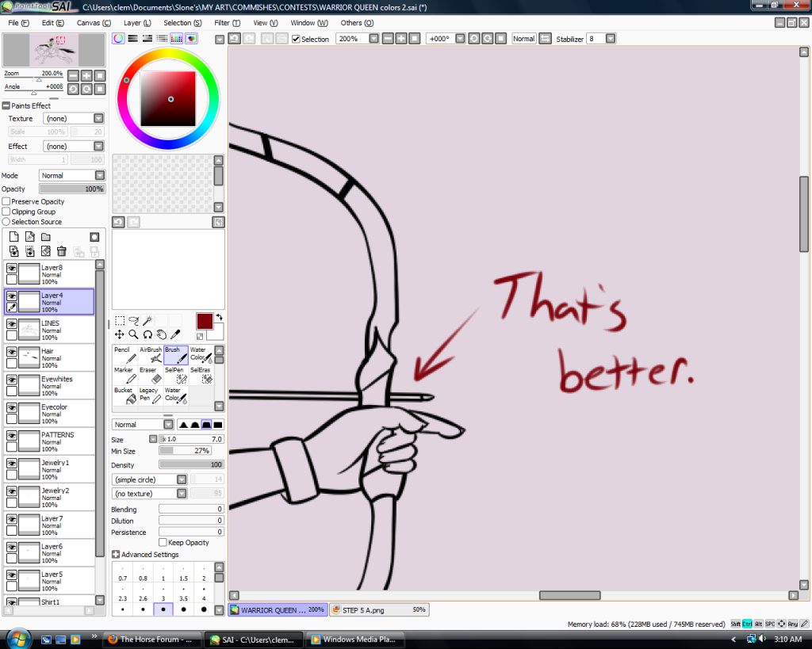
Task: Select the SelEras tool
Action: point(201,376)
